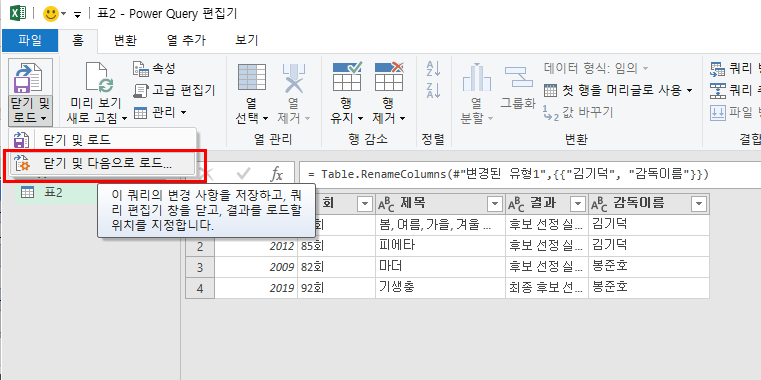Switch to the 홈 ribbon tab
The height and width of the screenshot is (380, 761).
(78, 40)
